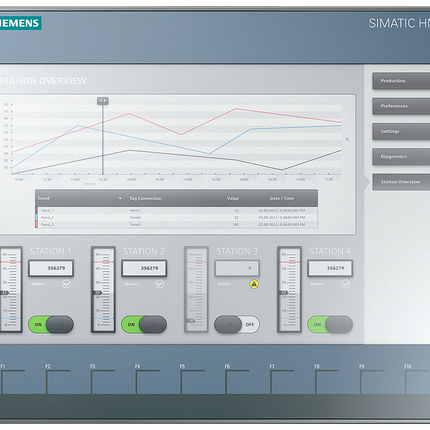Click function key F6
This screenshot has width=430, height=430.
pos(237,380)
